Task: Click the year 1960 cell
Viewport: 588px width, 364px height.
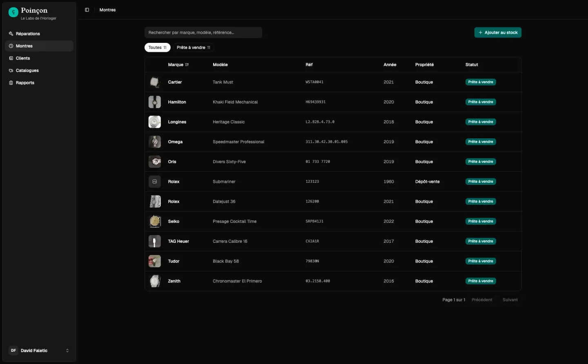Action: click(389, 182)
